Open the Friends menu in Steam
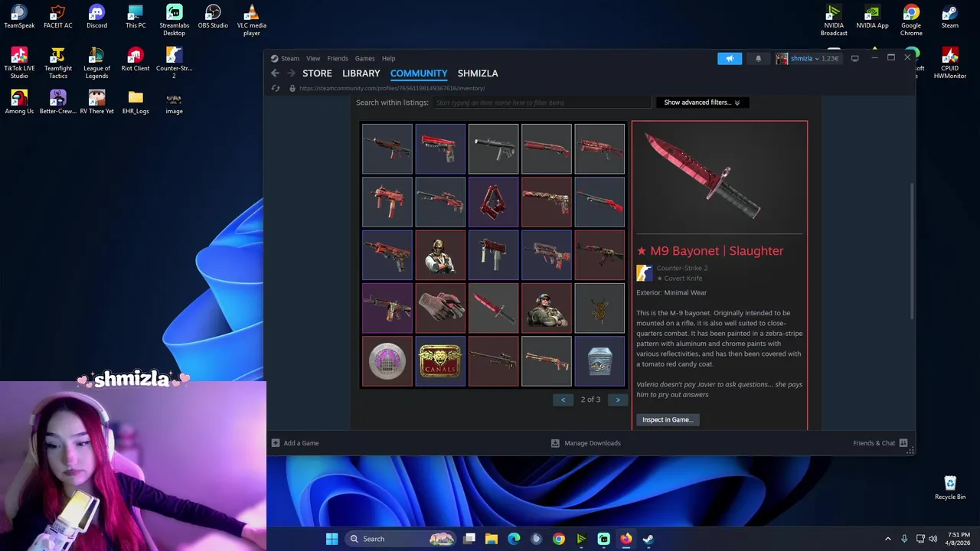Image resolution: width=980 pixels, height=551 pixels. [x=338, y=58]
